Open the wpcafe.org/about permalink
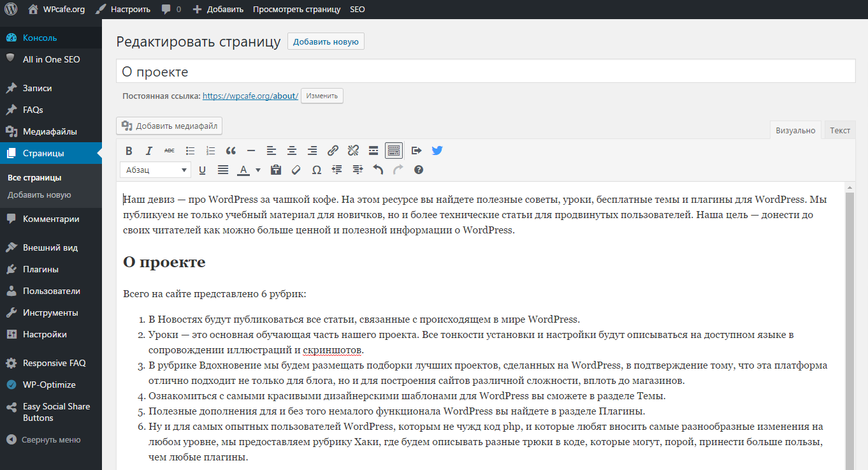The image size is (868, 470). coord(250,96)
